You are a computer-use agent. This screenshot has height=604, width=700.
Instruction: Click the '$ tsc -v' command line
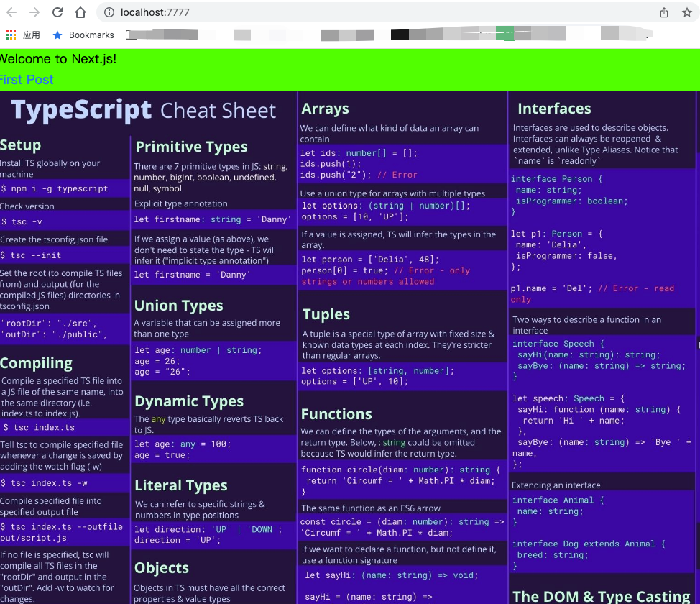coord(21,221)
